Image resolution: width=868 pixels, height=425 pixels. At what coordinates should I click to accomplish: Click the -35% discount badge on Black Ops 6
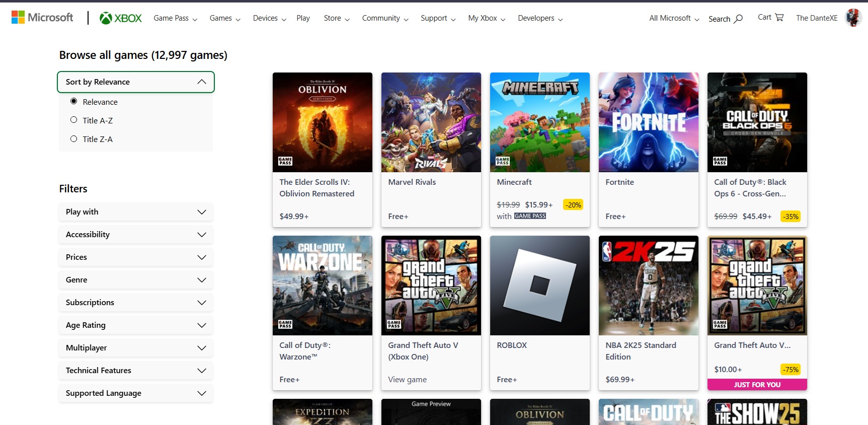[791, 217]
